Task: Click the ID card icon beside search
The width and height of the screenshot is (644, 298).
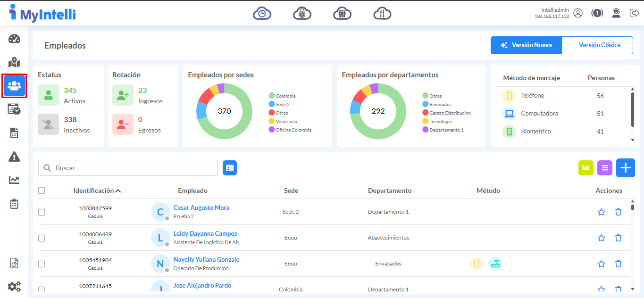Action: click(230, 168)
